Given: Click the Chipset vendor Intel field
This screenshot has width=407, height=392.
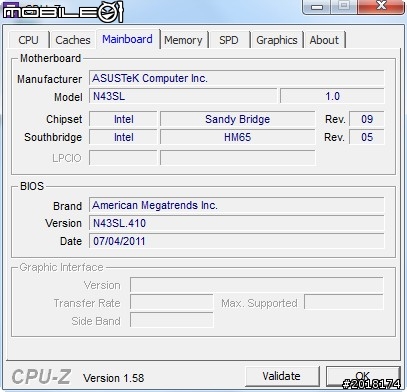Looking at the screenshot, I should coord(123,119).
